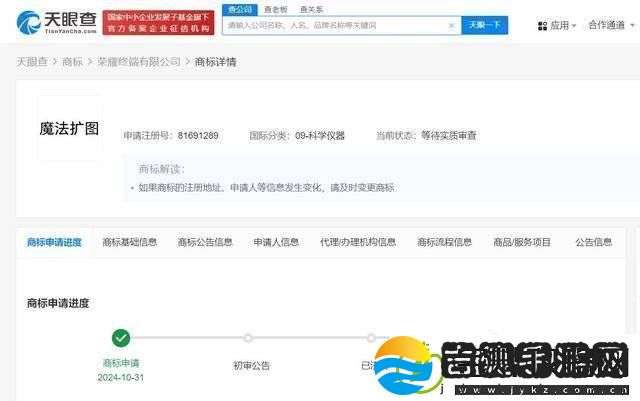Select the 查公司 search tab
The height and width of the screenshot is (401, 640).
click(240, 9)
